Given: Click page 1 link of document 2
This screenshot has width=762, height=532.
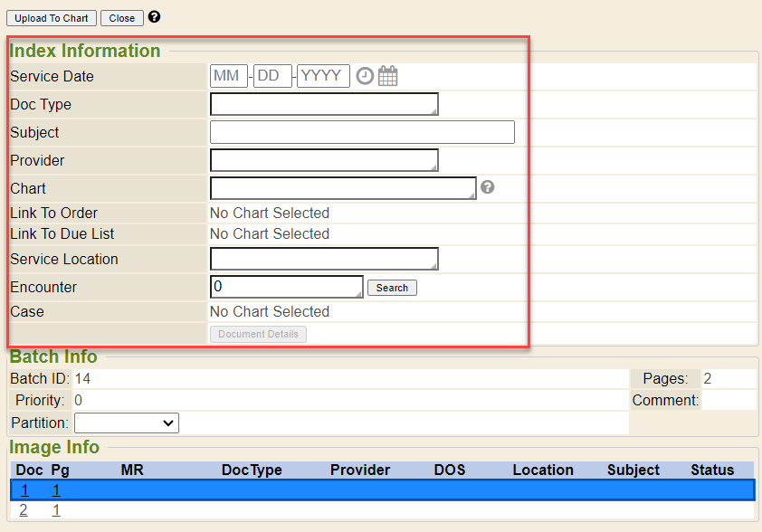Looking at the screenshot, I should tap(56, 510).
